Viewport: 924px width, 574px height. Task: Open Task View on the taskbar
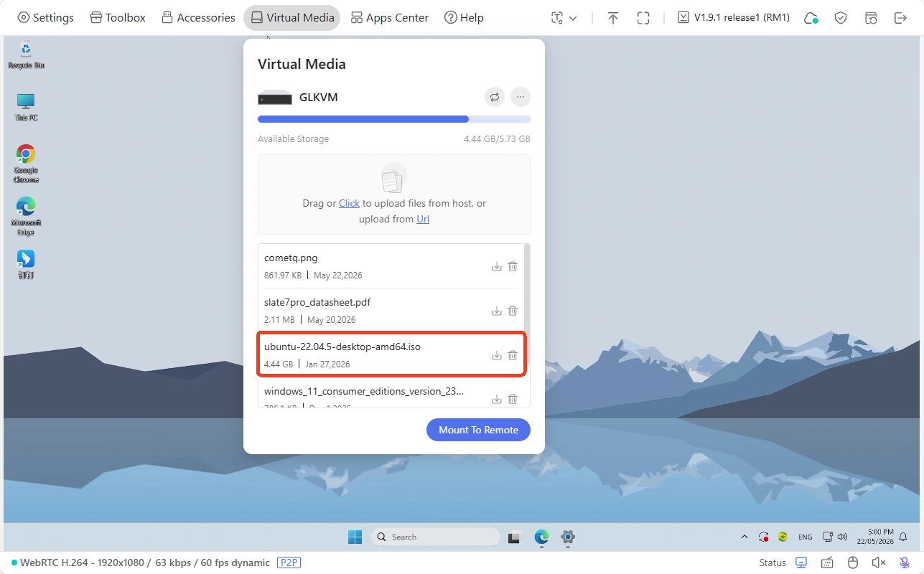click(514, 537)
